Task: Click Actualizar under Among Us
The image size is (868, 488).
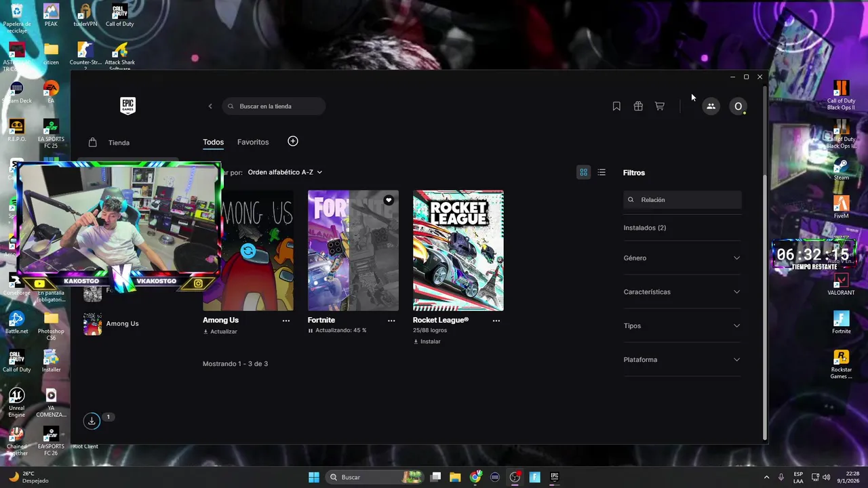Action: (x=220, y=331)
